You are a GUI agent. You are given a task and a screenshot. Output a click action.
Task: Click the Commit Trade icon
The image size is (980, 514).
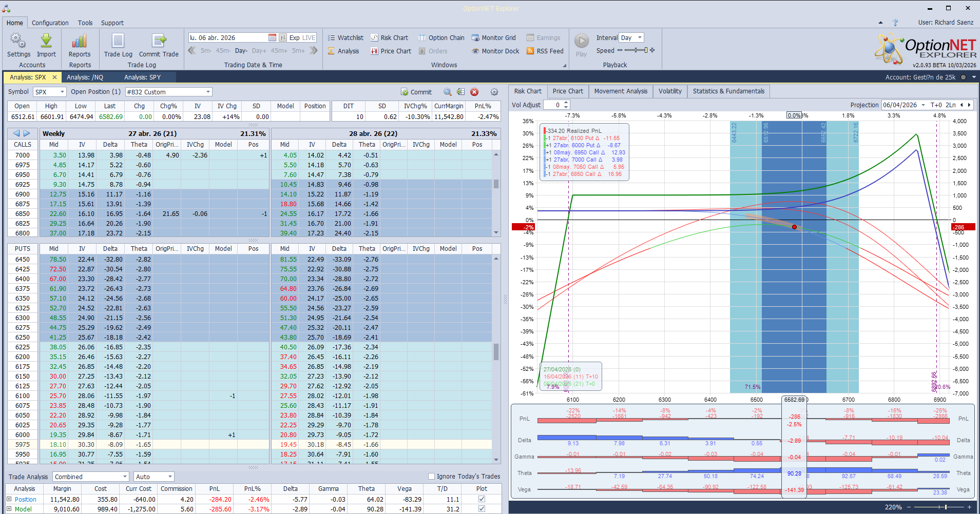[x=159, y=42]
